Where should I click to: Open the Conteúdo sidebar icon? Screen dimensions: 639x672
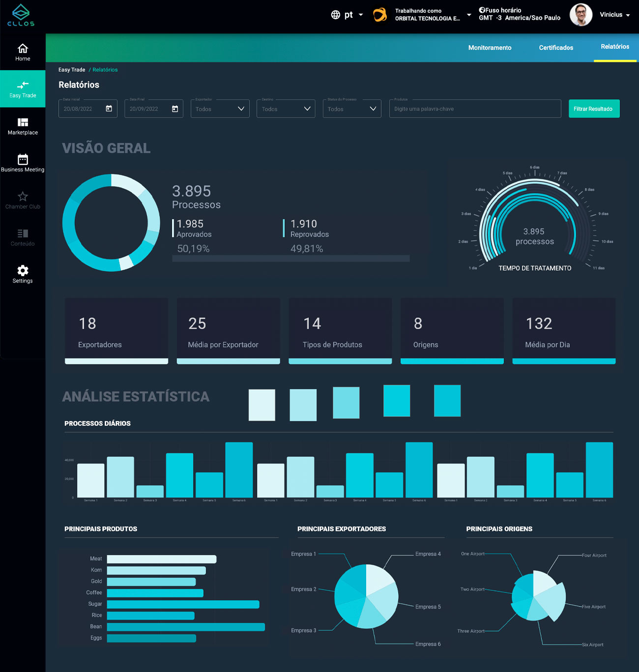[23, 233]
